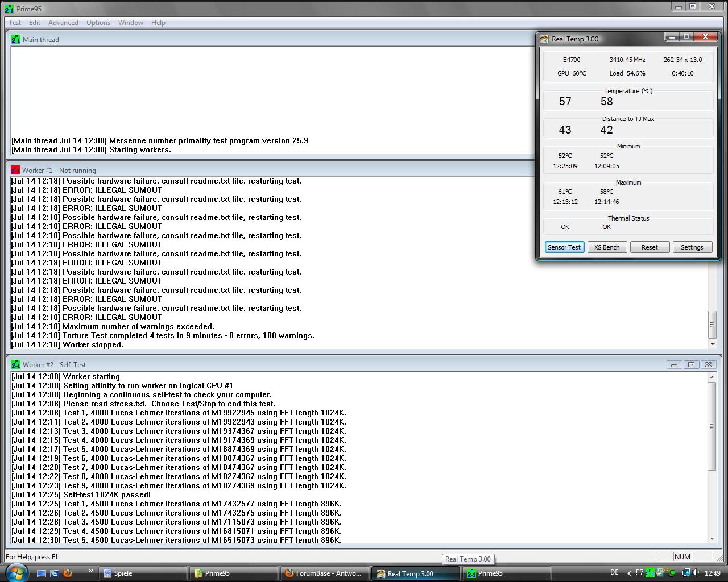Click the Worker #2 vertical scrollbar thumb
Viewport: 728px width, 582px height.
click(712, 426)
